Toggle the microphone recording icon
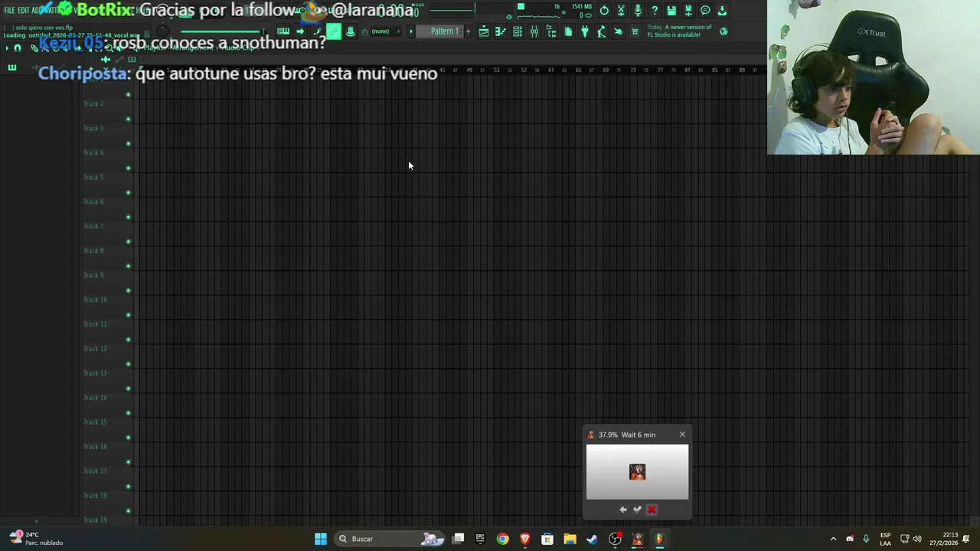The width and height of the screenshot is (980, 551). point(638,11)
